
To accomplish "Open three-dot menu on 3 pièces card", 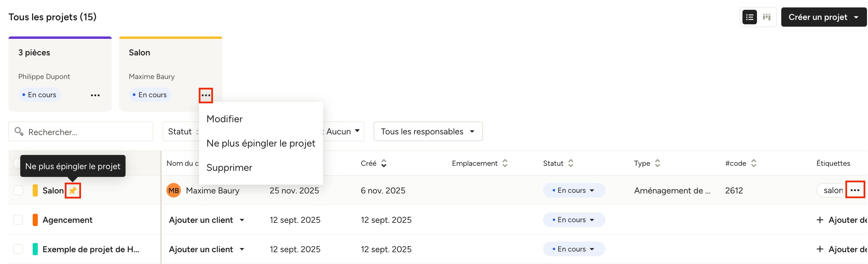I will (x=95, y=95).
